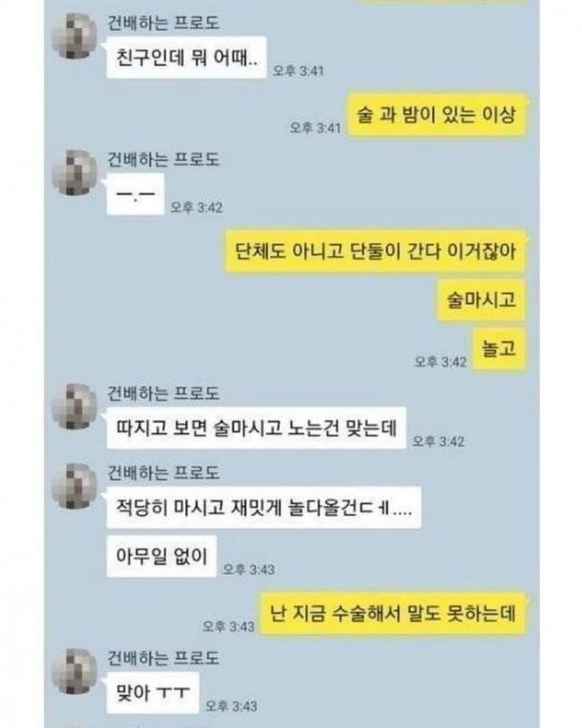Select the white bubble "친구인데 뭐 어때.."
Image resolution: width=582 pixels, height=728 pixels.
coord(186,57)
